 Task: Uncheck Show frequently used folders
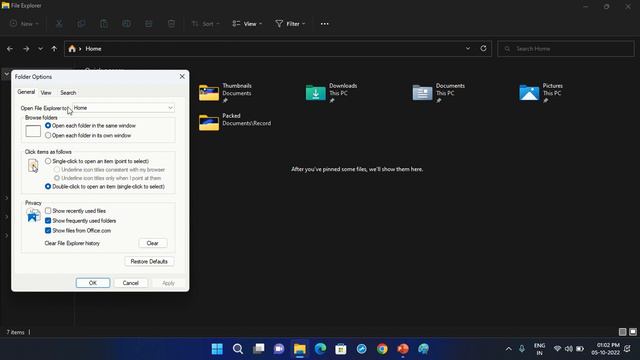(48, 220)
